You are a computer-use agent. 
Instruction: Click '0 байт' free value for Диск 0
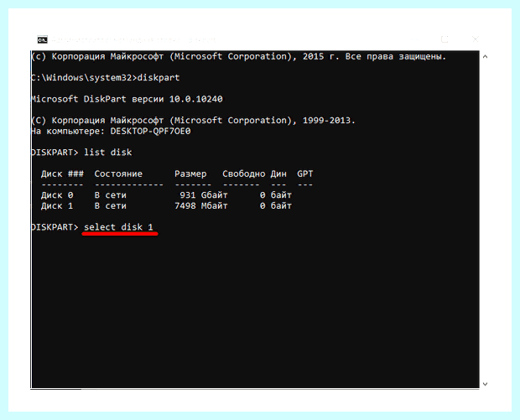276,195
